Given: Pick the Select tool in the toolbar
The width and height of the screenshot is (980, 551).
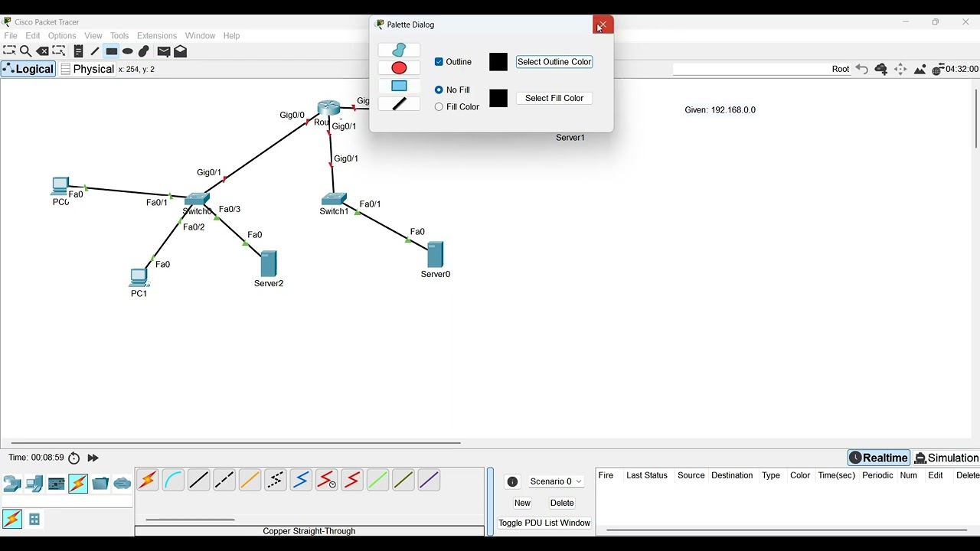Looking at the screenshot, I should [9, 51].
